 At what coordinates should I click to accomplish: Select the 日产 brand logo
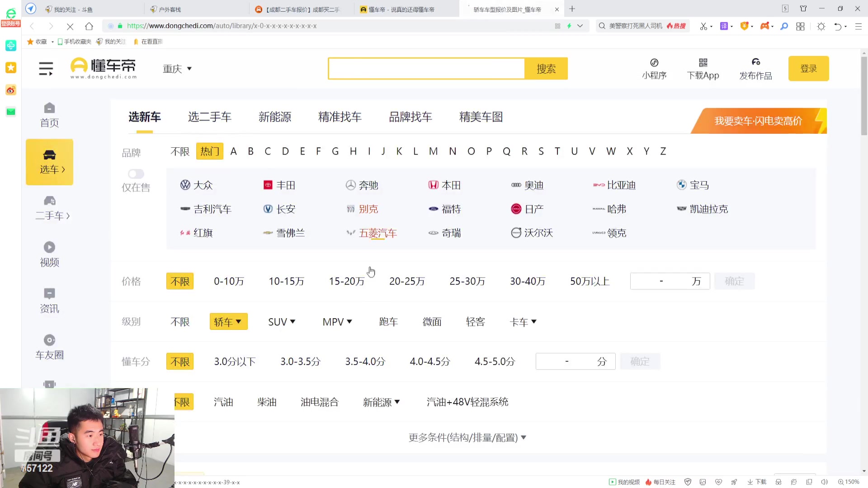tap(516, 209)
